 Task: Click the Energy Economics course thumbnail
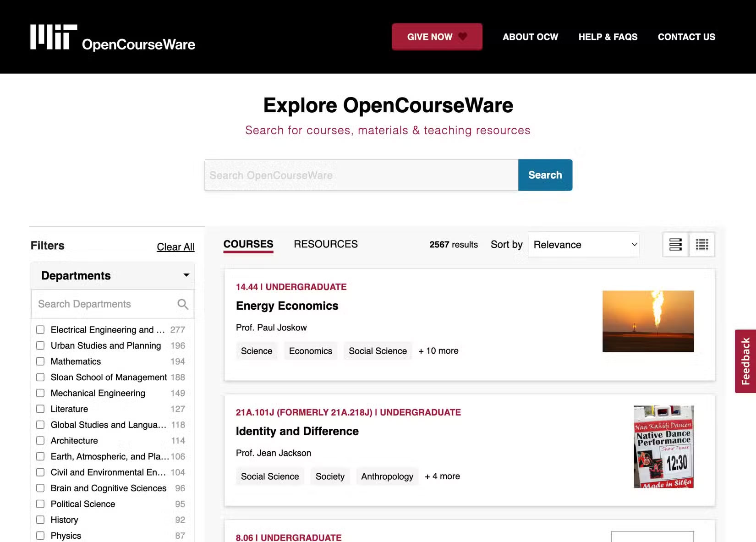coord(648,321)
